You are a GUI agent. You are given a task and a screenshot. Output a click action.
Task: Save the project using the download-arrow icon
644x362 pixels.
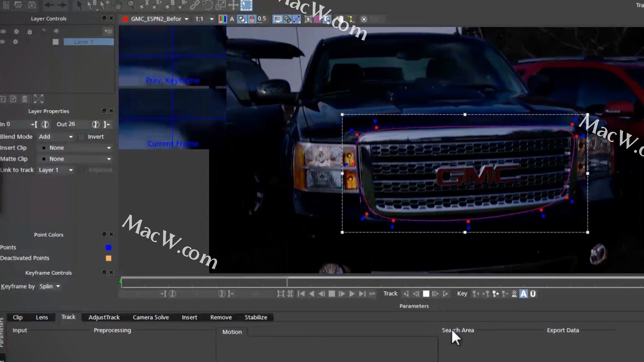(32, 5)
